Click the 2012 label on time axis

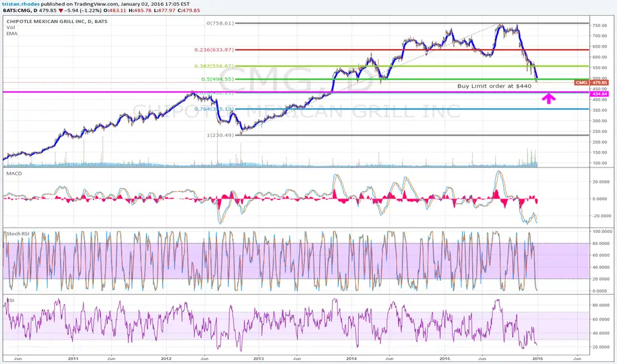166,359
